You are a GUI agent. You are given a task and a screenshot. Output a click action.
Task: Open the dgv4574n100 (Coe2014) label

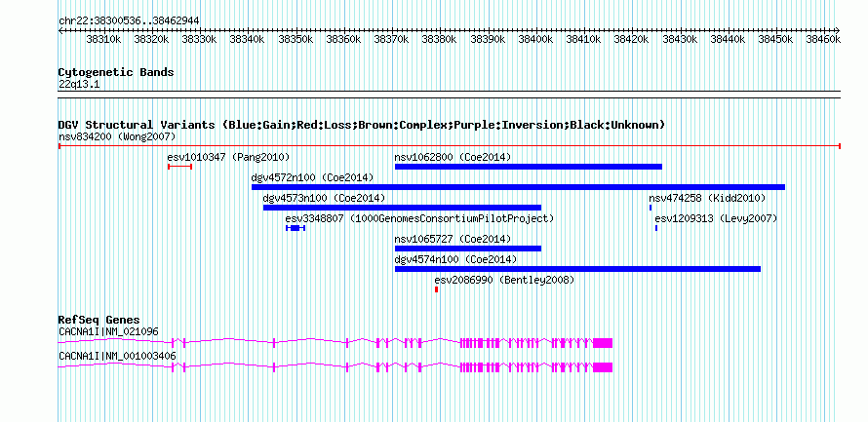[x=456, y=259]
